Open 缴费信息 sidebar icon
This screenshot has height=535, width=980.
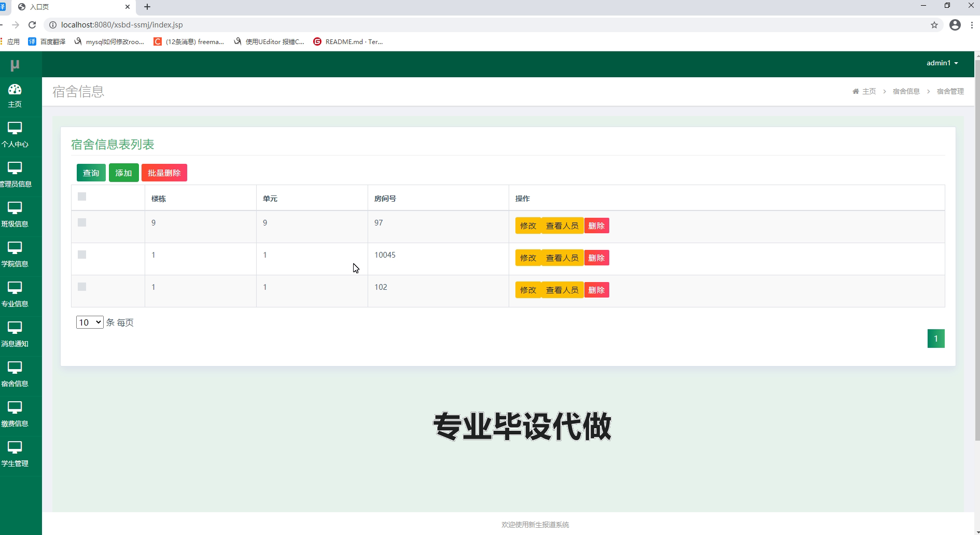[15, 407]
